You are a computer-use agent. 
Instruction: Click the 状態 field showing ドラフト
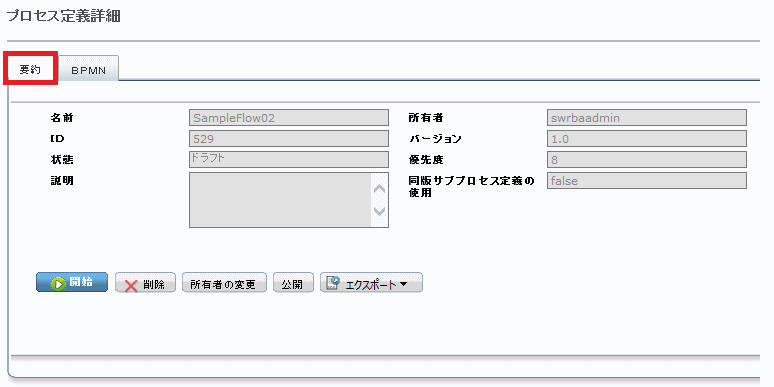pyautogui.click(x=289, y=159)
